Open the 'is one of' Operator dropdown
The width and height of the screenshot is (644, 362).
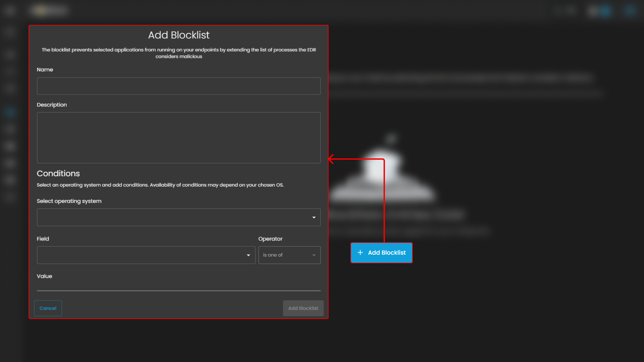coord(289,255)
